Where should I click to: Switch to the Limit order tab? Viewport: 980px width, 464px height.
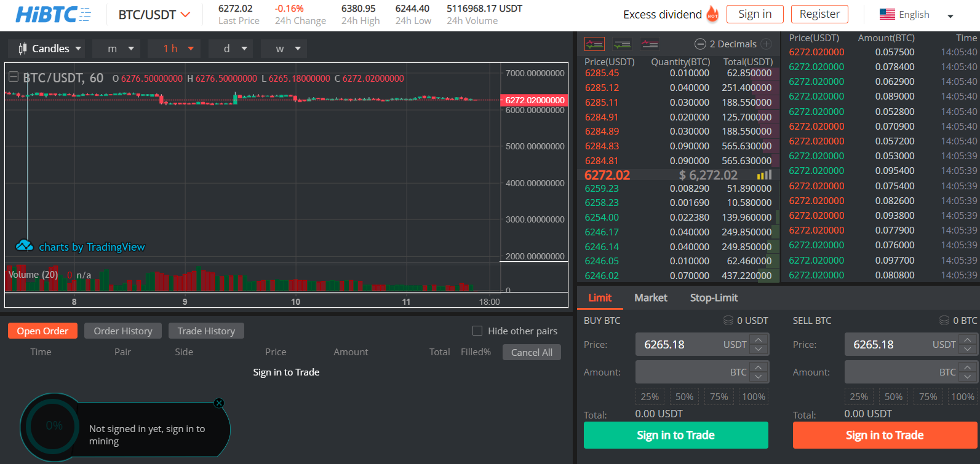[600, 297]
